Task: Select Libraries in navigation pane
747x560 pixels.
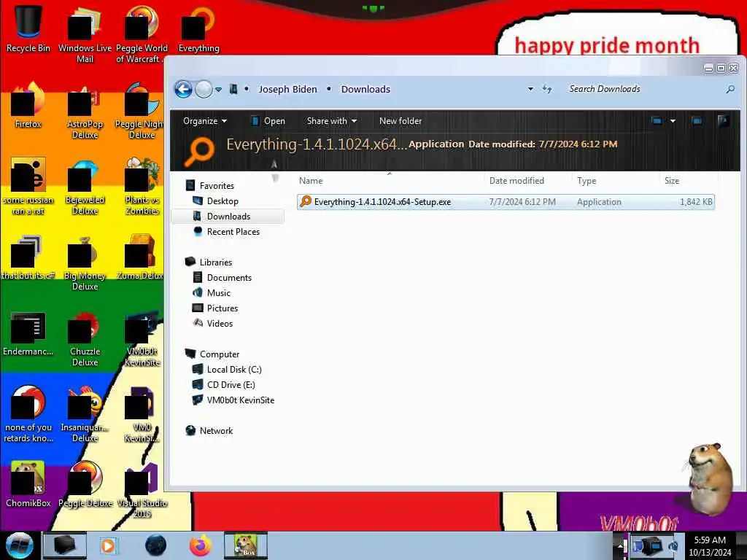Action: tap(215, 262)
